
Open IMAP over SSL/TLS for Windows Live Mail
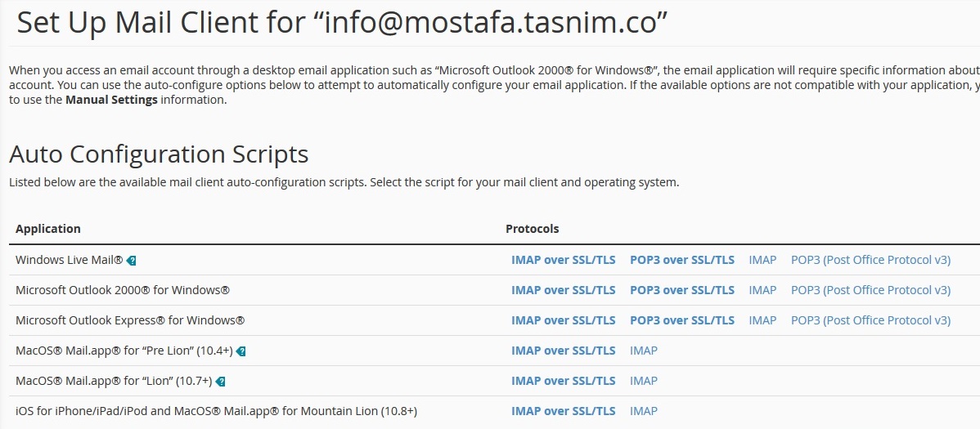[563, 260]
